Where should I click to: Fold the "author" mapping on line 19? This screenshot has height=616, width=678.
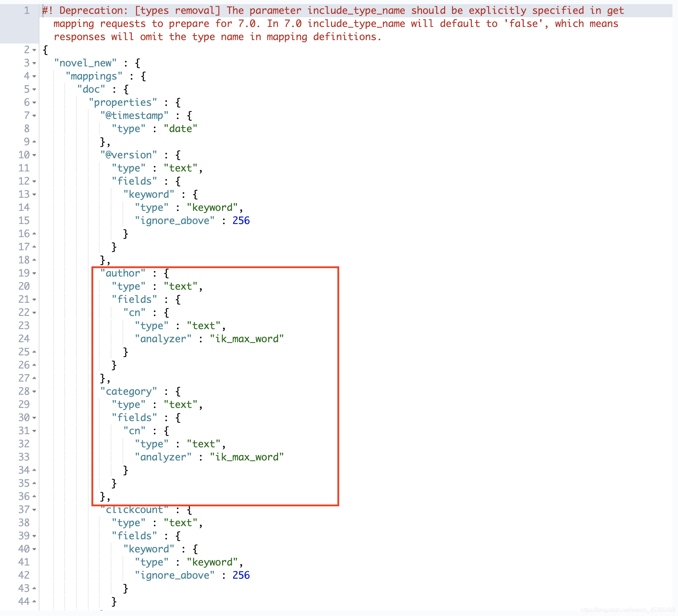pos(34,273)
